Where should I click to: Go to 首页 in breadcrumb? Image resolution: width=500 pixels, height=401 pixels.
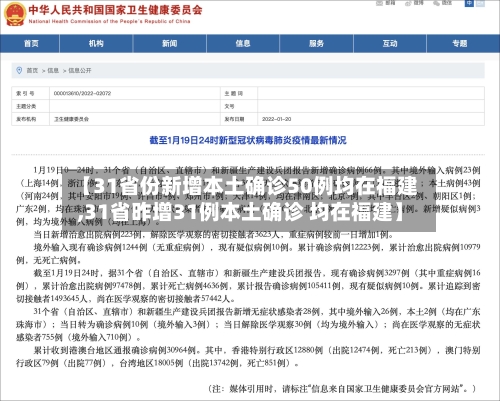(x=32, y=70)
